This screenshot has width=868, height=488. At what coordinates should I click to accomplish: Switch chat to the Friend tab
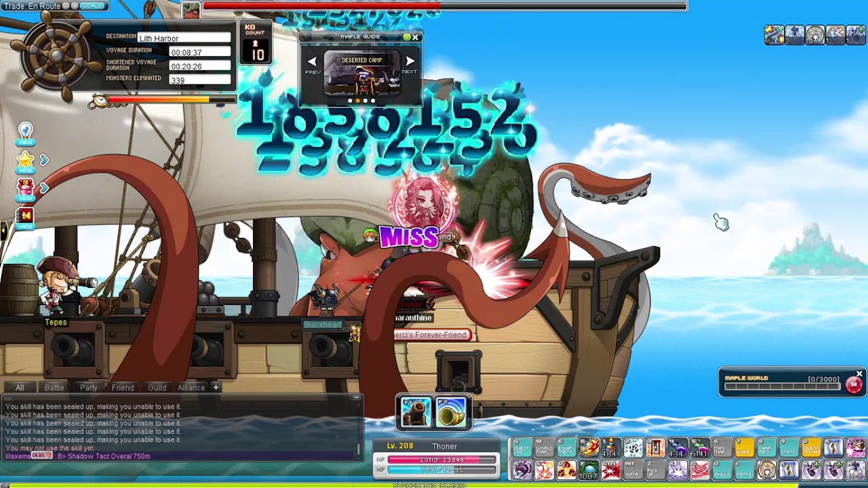tap(123, 388)
